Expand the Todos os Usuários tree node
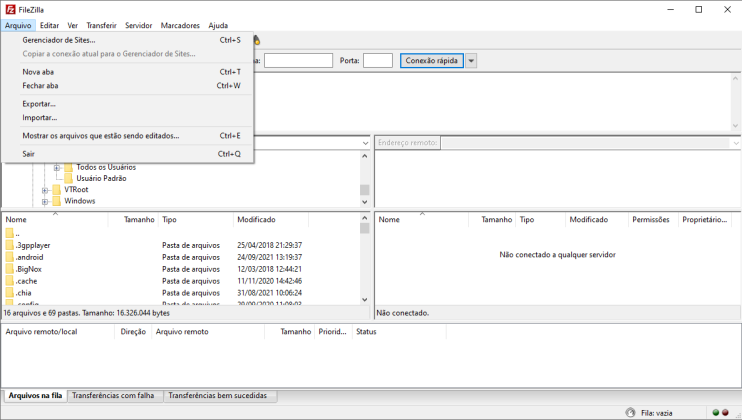The width and height of the screenshot is (742, 420). click(x=57, y=167)
